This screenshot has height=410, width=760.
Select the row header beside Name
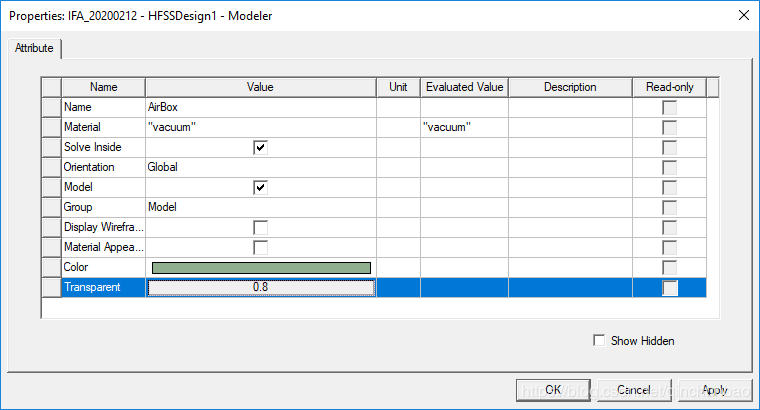coord(51,107)
